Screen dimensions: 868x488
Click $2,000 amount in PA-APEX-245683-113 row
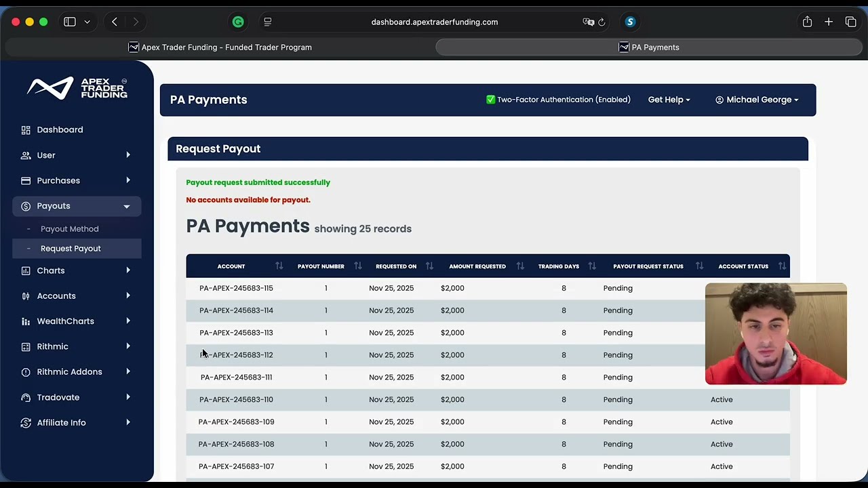452,333
